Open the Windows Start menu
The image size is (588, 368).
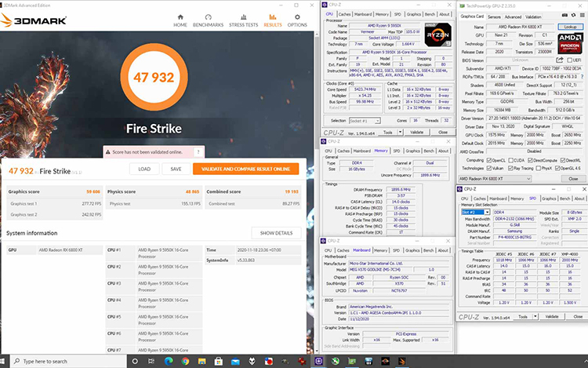tap(2, 361)
